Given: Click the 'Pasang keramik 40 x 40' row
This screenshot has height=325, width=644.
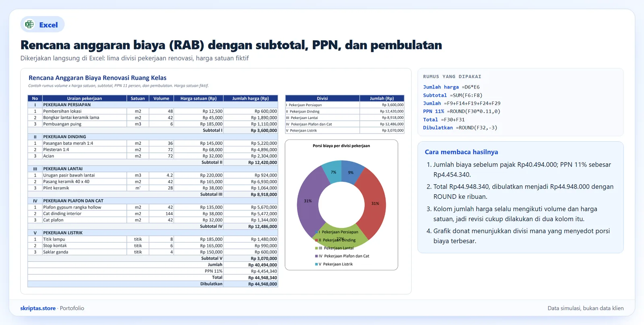Looking at the screenshot, I should click(153, 181).
